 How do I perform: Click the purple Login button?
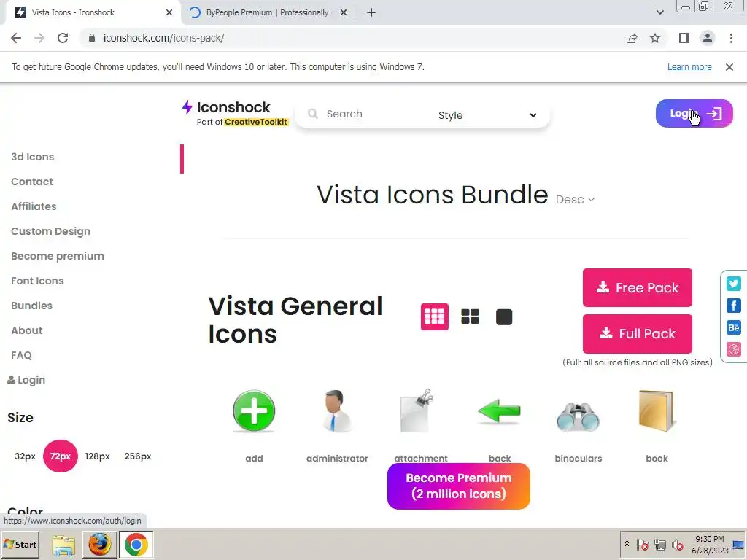coord(694,113)
